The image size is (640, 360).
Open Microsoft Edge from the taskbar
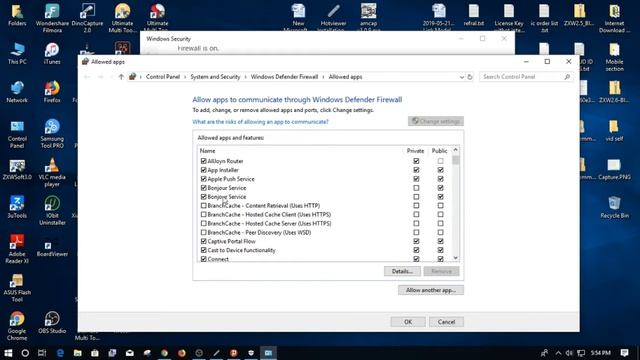pos(60,353)
